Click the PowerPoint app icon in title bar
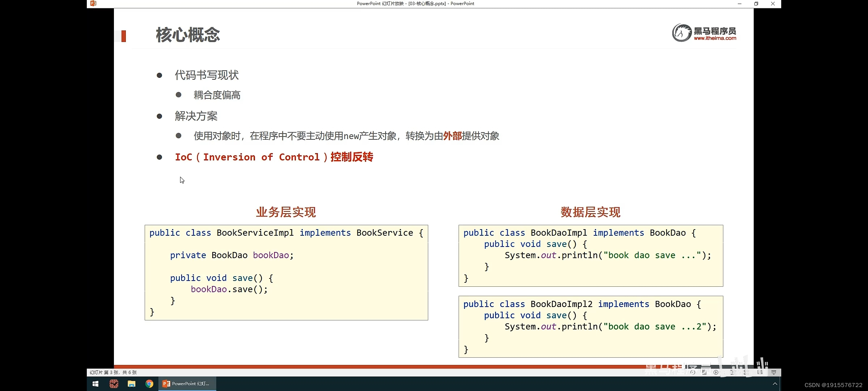868x391 pixels. coord(93,4)
